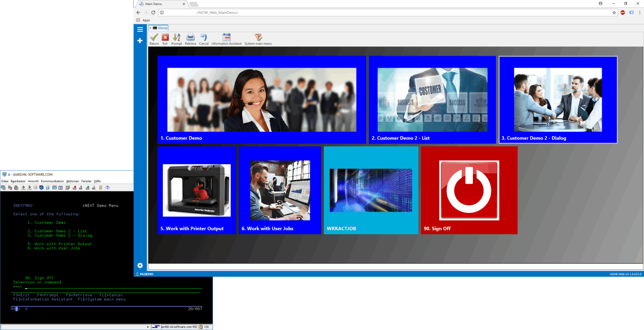Close the Sitzung tab with its x
644x330 pixels.
pyautogui.click(x=150, y=28)
